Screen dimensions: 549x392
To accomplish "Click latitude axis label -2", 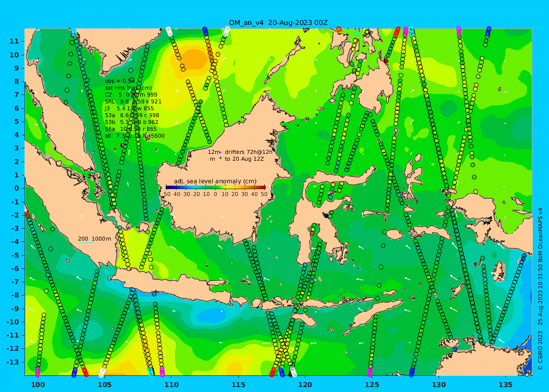I will point(15,215).
